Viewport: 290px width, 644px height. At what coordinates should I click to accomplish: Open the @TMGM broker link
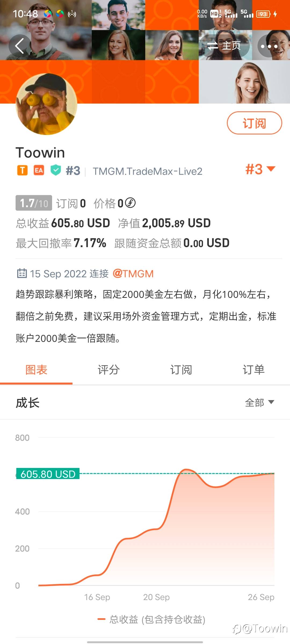pyautogui.click(x=133, y=274)
